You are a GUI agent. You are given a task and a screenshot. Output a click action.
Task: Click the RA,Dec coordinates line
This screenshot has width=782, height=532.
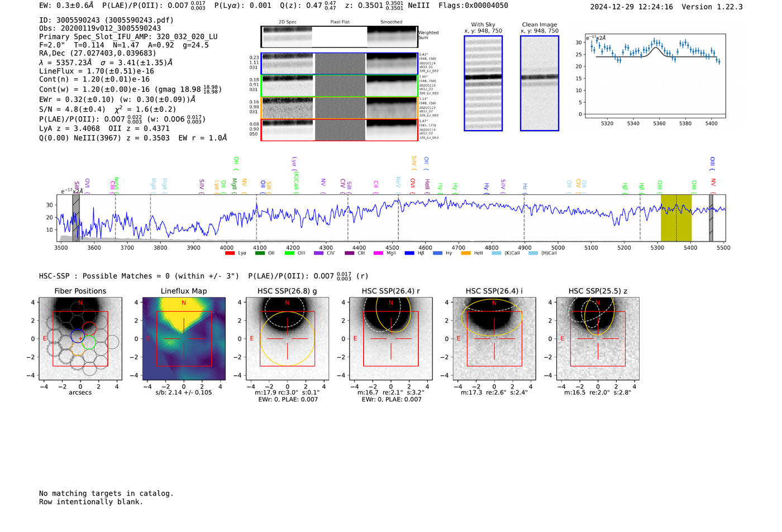pos(98,54)
